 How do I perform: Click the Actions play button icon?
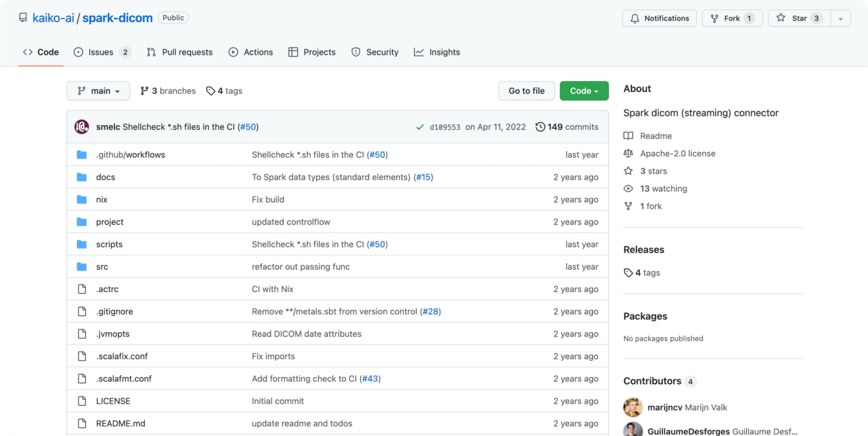tap(233, 52)
